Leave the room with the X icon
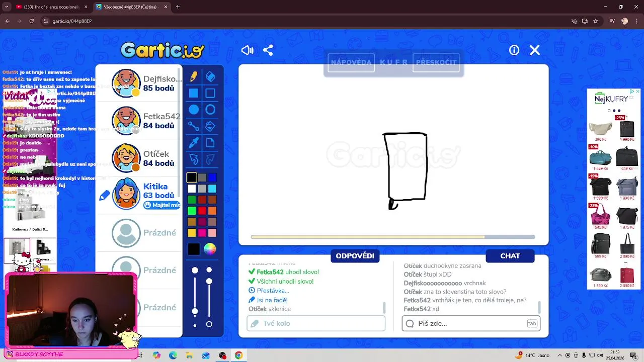The image size is (644, 362). click(x=535, y=50)
